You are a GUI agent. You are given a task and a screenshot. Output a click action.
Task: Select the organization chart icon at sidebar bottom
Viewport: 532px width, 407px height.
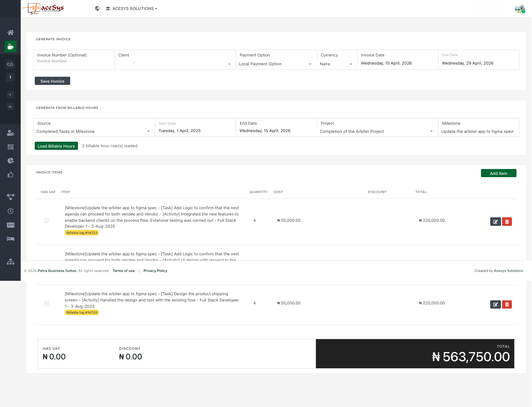coord(10,262)
